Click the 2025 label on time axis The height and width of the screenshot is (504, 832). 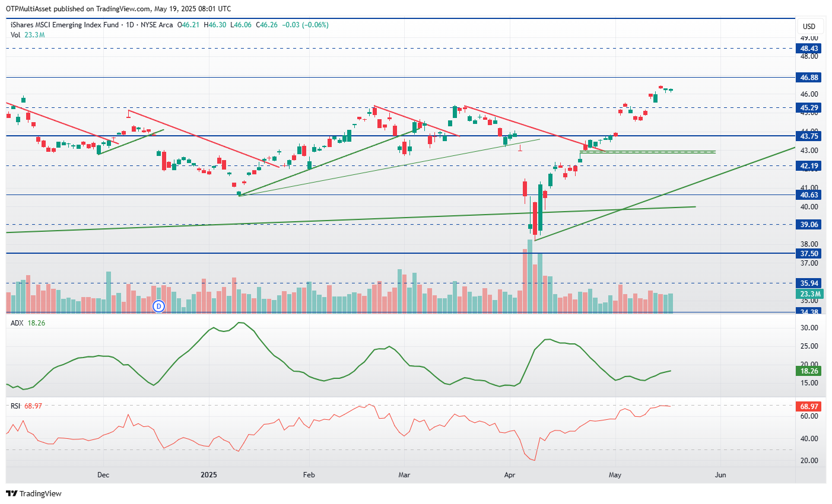pyautogui.click(x=209, y=475)
